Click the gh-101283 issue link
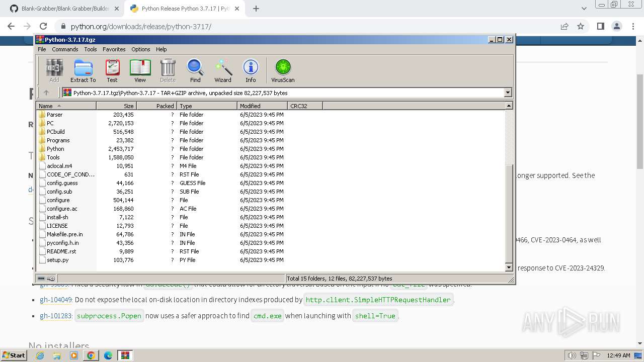 pos(56,316)
